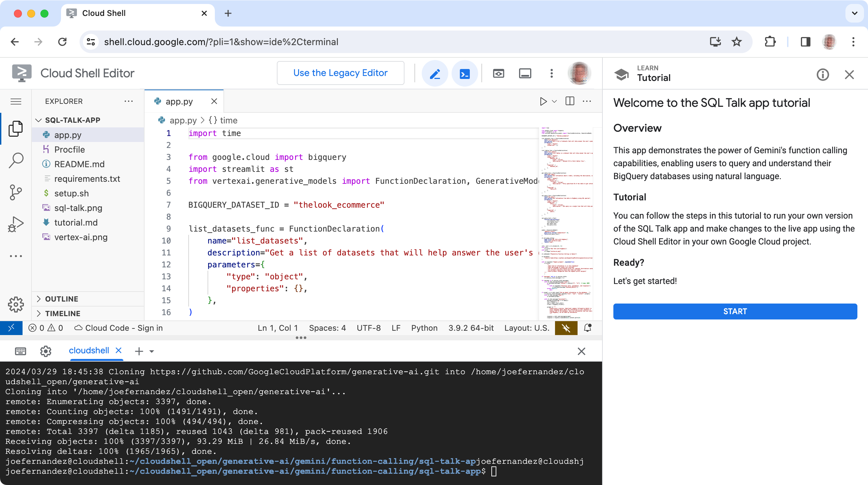Click the SQL-TALK-APP folder to collapse
The image size is (868, 485).
(73, 120)
